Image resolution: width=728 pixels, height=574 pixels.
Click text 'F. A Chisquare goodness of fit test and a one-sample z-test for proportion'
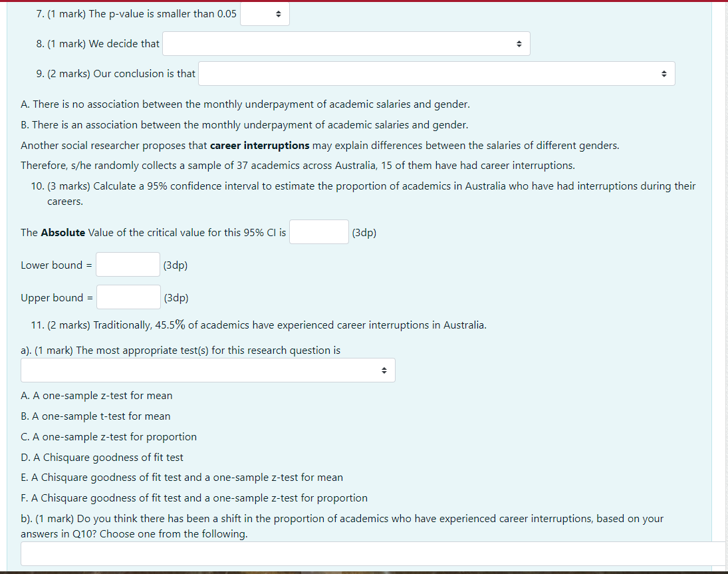pos(194,498)
